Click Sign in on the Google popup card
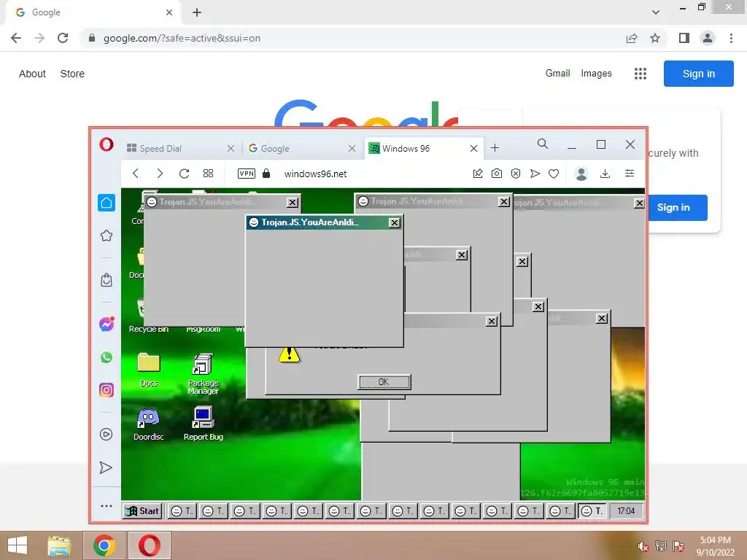Image resolution: width=747 pixels, height=560 pixels. (676, 208)
